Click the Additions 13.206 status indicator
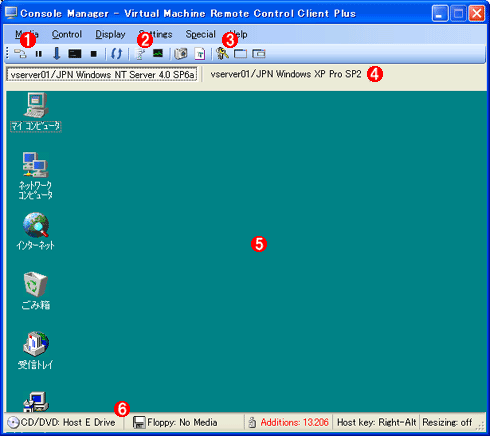Viewport: 490px width, 436px height. pos(289,422)
